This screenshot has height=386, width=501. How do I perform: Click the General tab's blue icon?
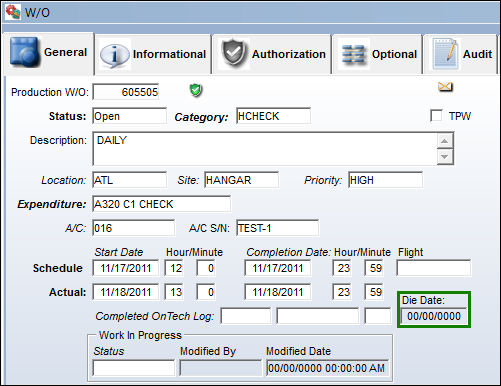coord(24,51)
